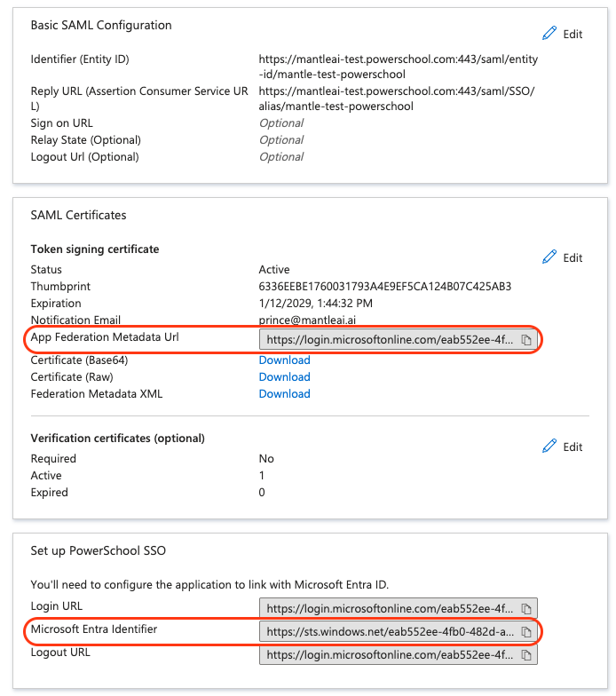Click the certificate Thumbprint value
Viewport: 616px width, 696px height.
384,287
